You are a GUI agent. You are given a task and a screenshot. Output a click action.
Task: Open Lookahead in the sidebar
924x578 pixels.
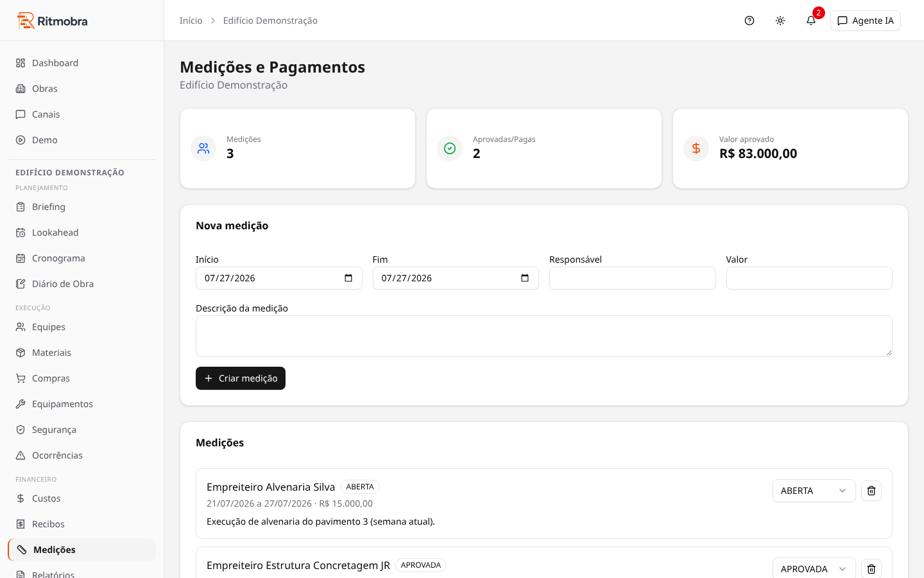pos(81,232)
